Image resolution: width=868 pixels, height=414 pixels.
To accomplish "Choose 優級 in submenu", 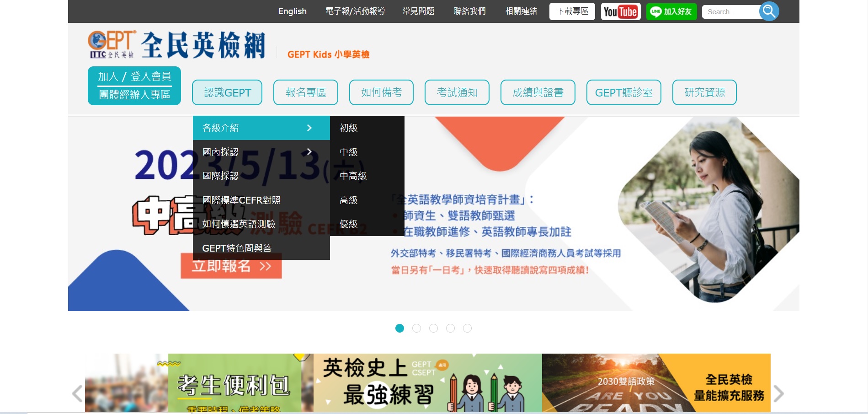I will pyautogui.click(x=367, y=224).
